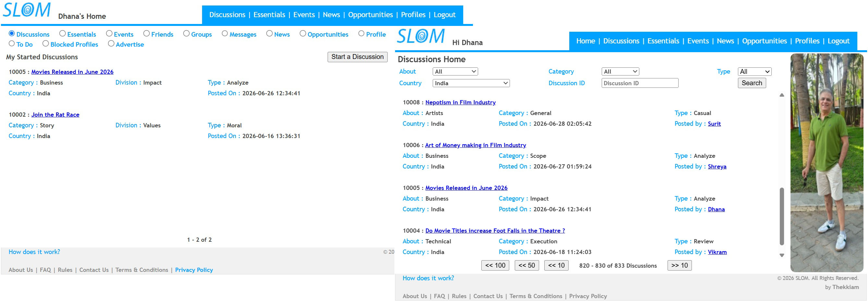868x302 pixels.
Task: Pick the Groups radio option
Action: click(186, 33)
